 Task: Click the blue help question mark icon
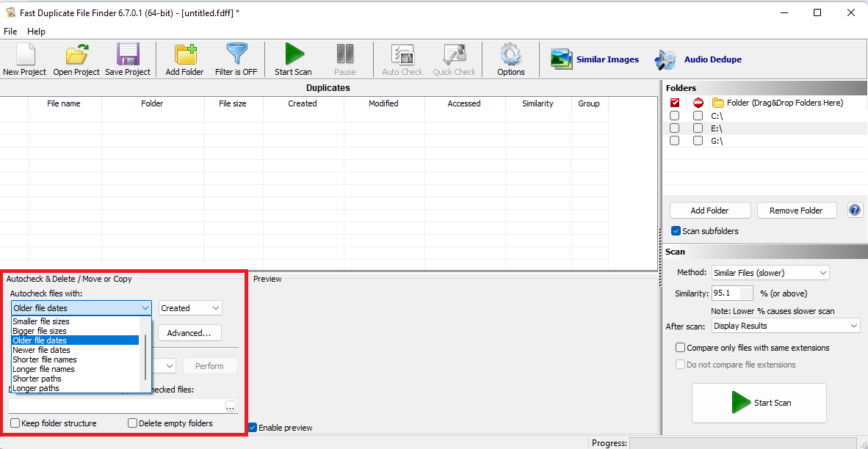point(855,210)
